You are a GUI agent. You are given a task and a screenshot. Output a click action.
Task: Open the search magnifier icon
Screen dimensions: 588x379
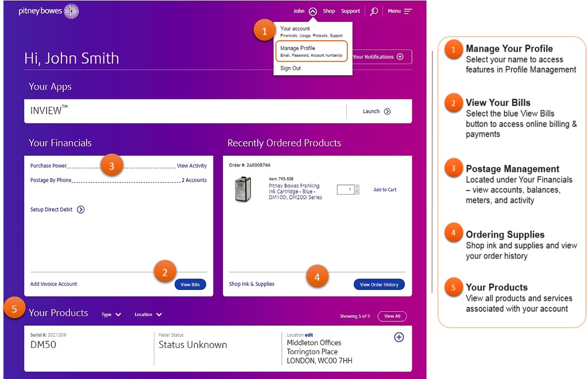coord(374,11)
